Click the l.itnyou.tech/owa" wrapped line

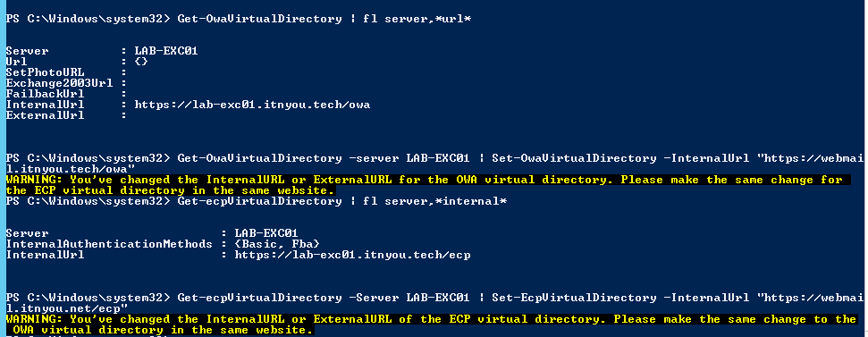click(x=70, y=169)
